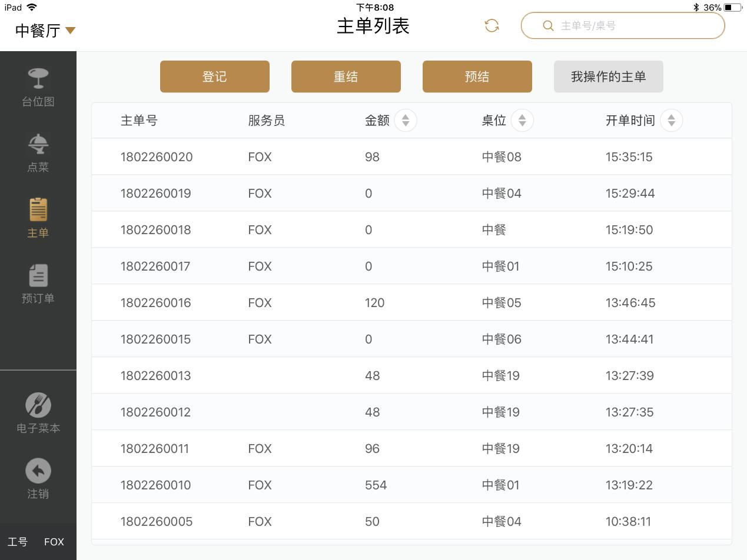The height and width of the screenshot is (560, 747).
Task: Select order 1802260017
Action: tap(411, 266)
